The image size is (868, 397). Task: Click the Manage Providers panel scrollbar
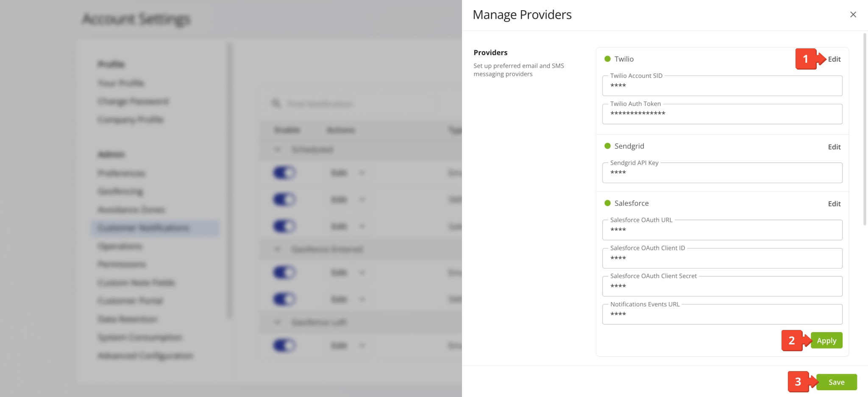coord(865,129)
